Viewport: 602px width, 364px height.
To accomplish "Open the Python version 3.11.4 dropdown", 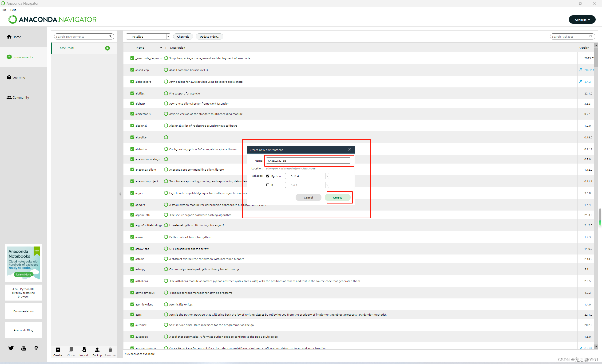I will coord(307,176).
